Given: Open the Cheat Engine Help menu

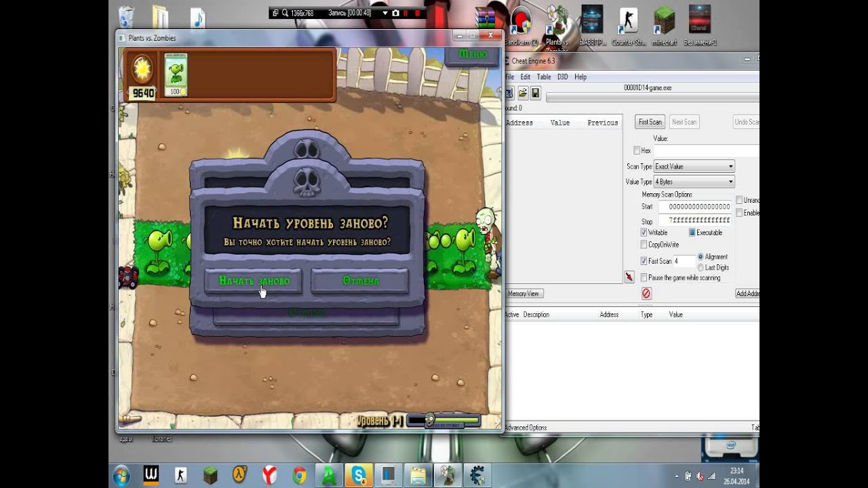Looking at the screenshot, I should coord(580,77).
